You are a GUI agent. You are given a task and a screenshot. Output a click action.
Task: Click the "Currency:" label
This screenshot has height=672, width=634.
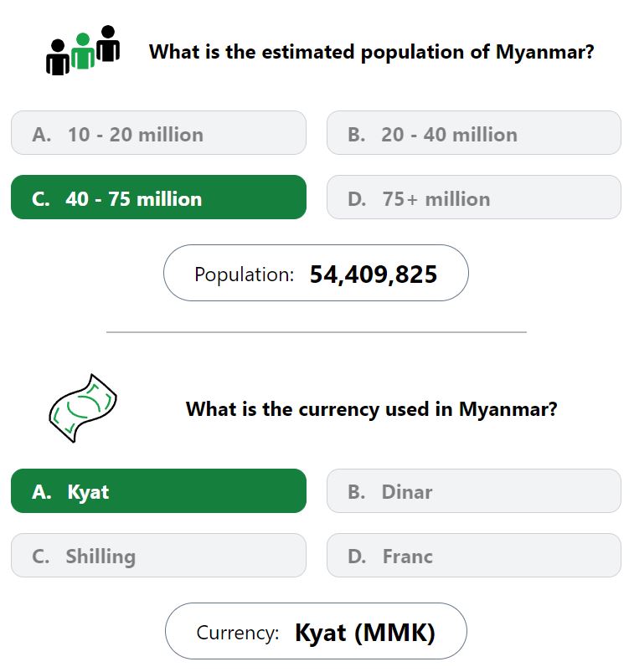pyautogui.click(x=238, y=633)
